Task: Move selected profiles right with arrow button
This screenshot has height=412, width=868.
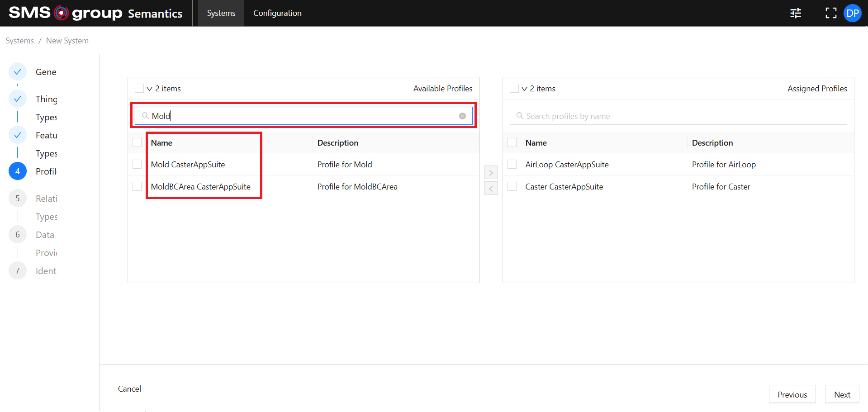Action: [x=491, y=173]
